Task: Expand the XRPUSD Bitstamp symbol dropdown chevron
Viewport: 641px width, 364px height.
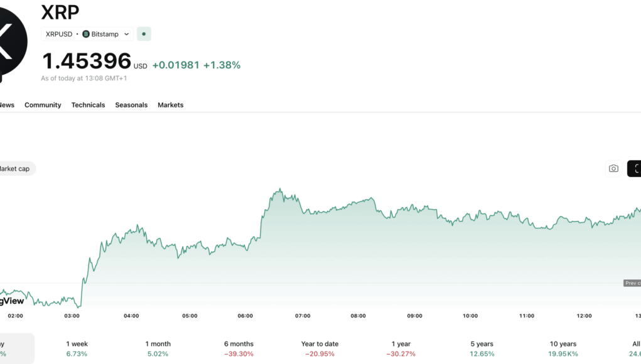Action: coord(126,34)
